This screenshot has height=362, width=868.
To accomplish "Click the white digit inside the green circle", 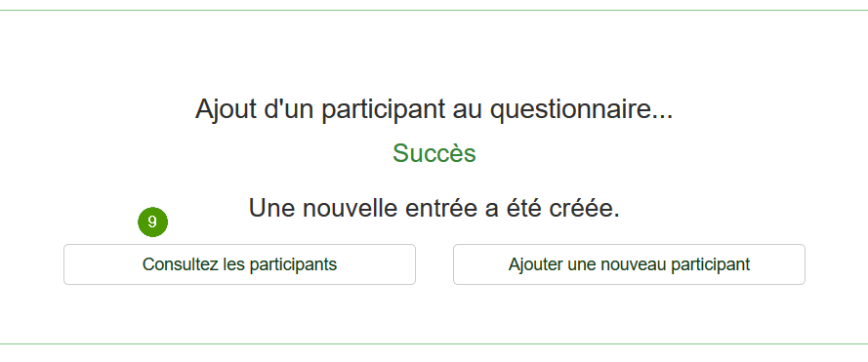I will [x=152, y=221].
